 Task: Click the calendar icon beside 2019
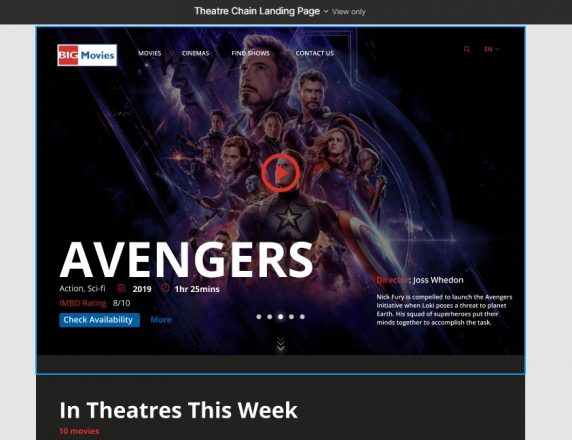[121, 289]
